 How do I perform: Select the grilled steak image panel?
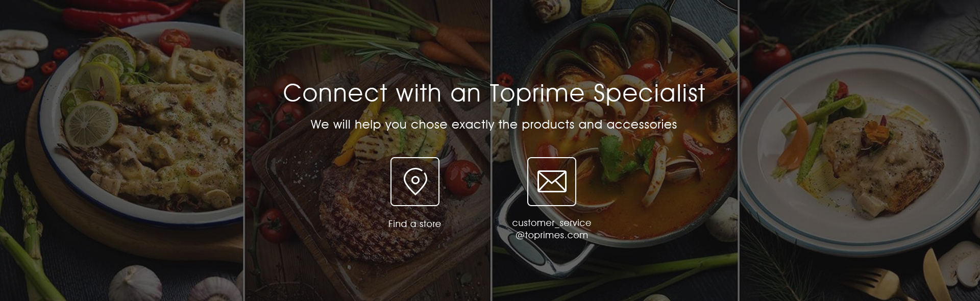368,150
